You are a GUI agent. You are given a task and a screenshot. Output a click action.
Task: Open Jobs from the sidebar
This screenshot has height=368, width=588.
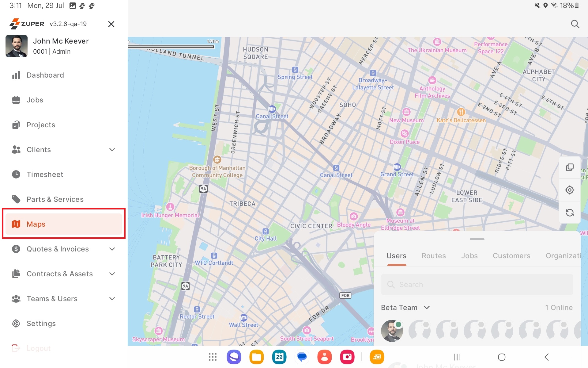[35, 100]
